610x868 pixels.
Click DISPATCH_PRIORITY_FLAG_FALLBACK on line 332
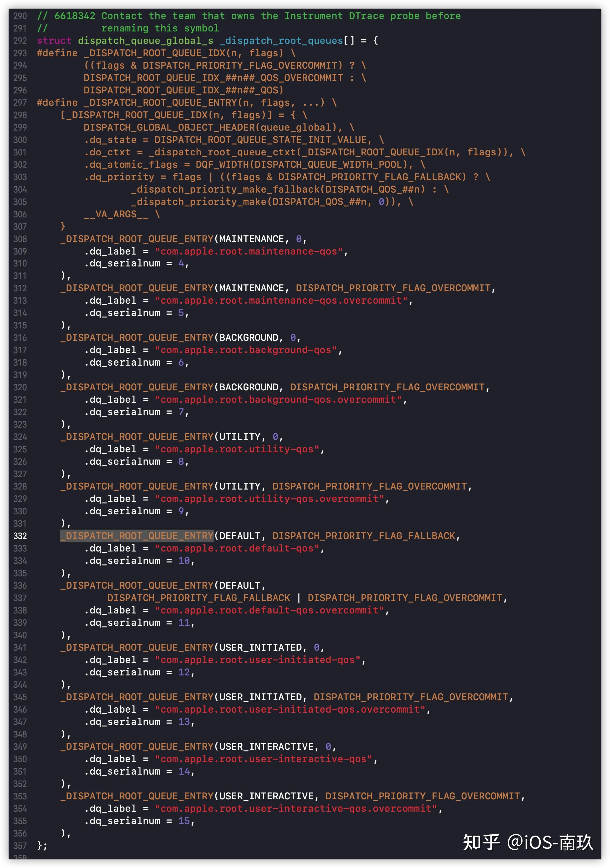(x=364, y=536)
